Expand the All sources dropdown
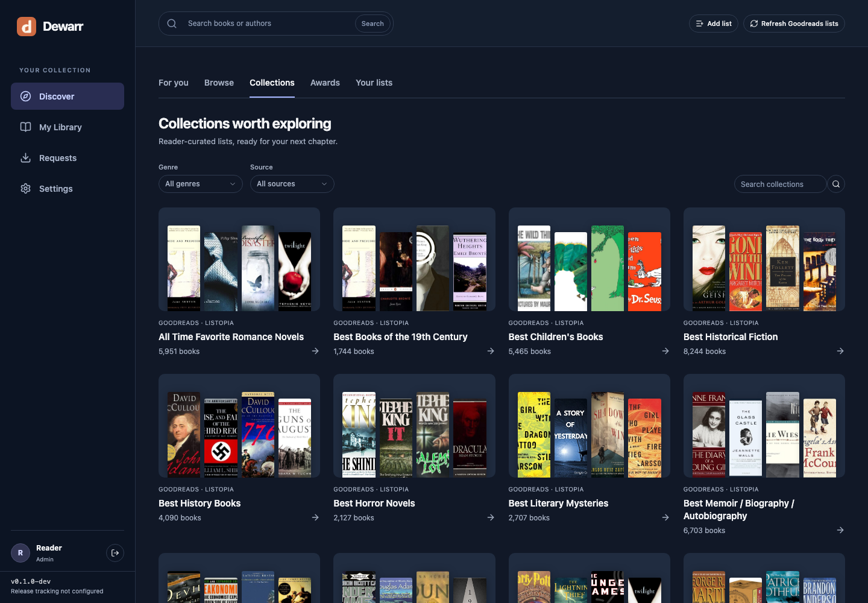868x603 pixels. pyautogui.click(x=292, y=184)
